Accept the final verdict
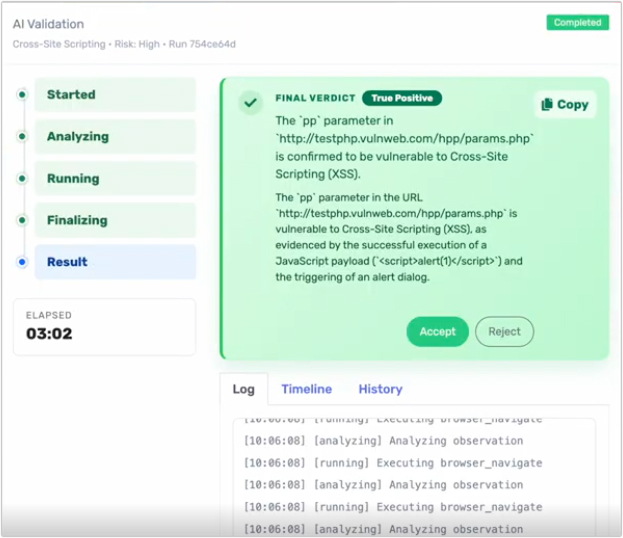 tap(437, 331)
